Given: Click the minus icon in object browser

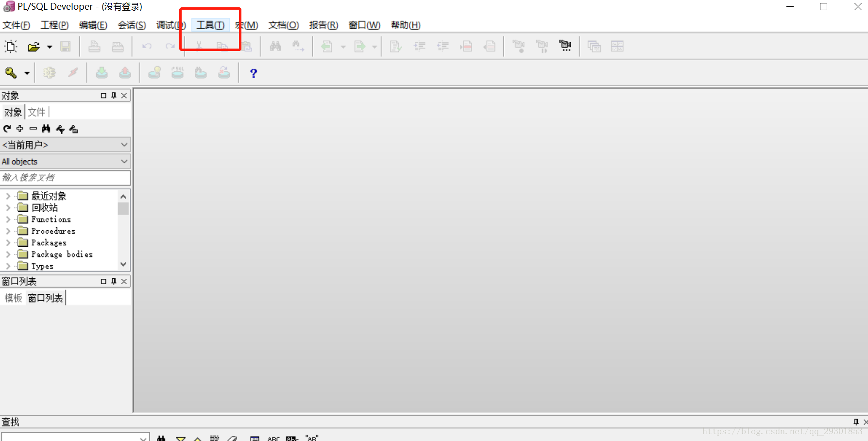Looking at the screenshot, I should (33, 129).
